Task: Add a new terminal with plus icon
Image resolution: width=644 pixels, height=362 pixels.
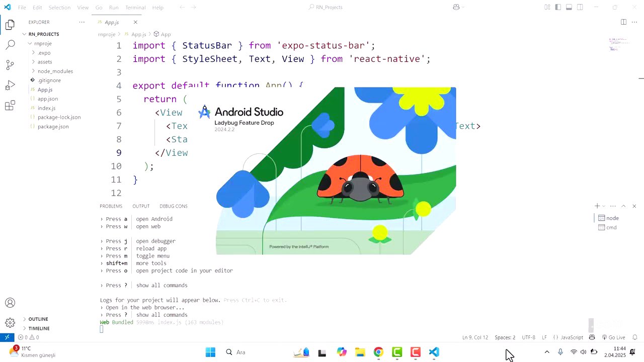Action: click(597, 206)
